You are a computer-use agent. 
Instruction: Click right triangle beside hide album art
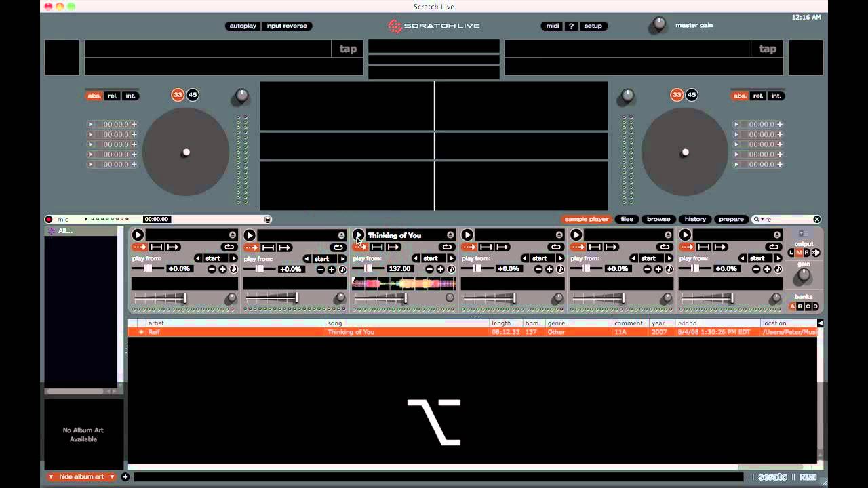coord(113,477)
